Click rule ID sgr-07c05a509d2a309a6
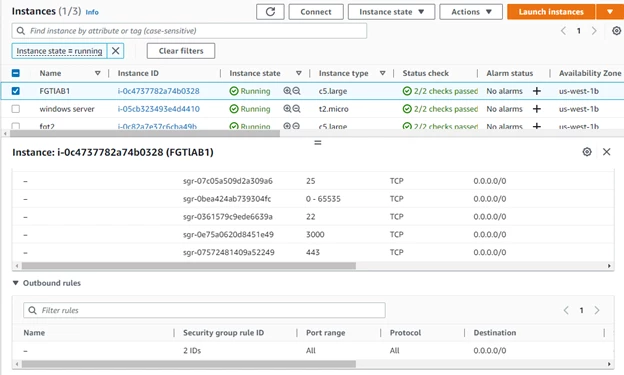624x375 pixels. (228, 181)
